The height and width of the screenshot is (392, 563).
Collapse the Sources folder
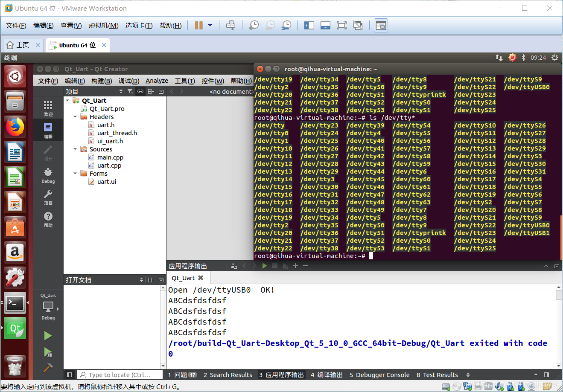pyautogui.click(x=75, y=149)
